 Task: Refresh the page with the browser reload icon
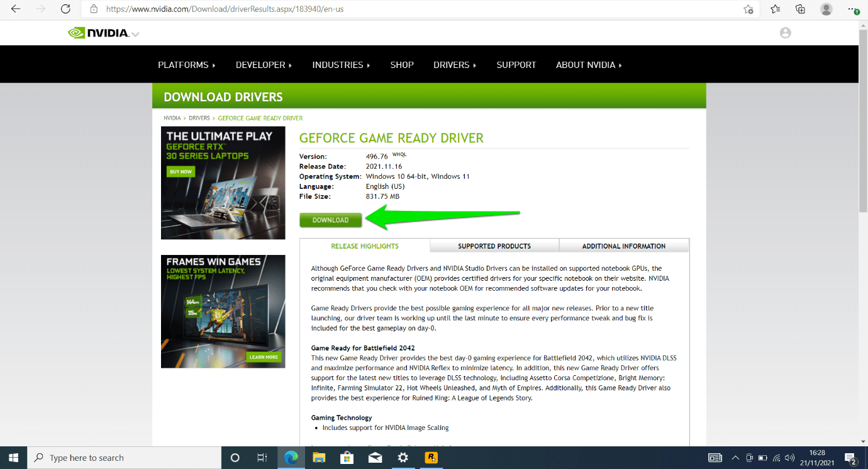tap(65, 9)
